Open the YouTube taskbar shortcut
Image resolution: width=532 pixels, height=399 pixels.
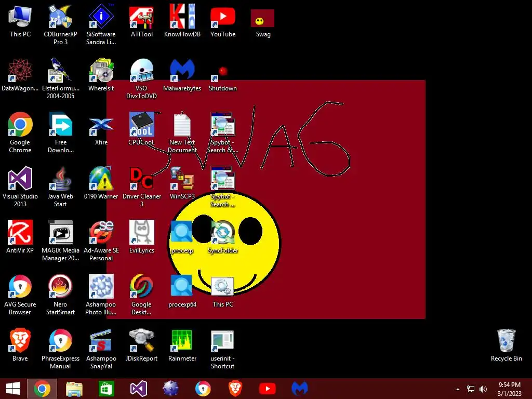tap(268, 389)
